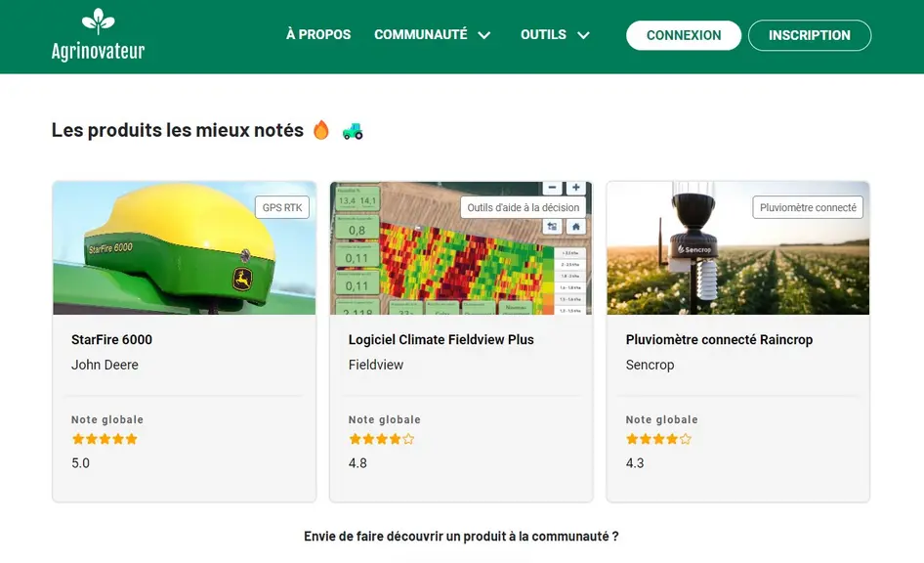Expand the Communauté dropdown chevron

[484, 35]
